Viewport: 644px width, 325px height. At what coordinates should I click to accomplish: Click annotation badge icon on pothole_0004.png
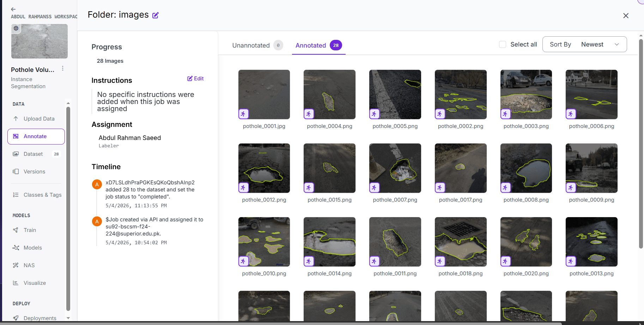[x=309, y=114]
